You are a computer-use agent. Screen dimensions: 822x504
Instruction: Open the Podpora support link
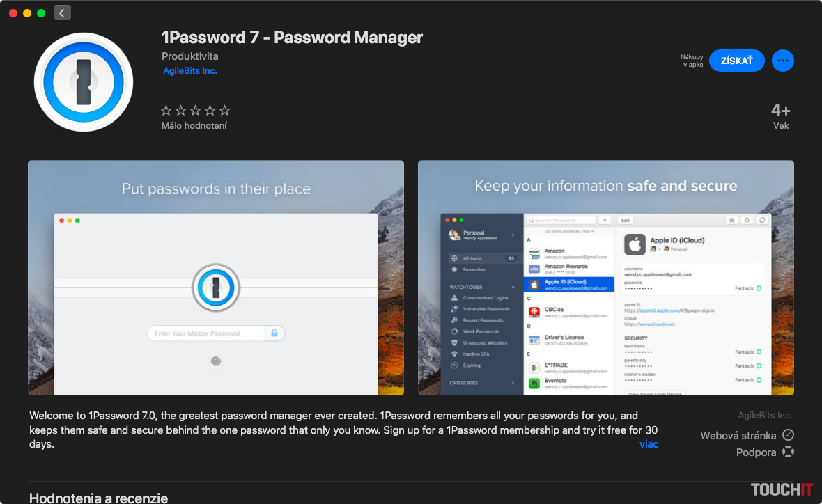coord(756,452)
